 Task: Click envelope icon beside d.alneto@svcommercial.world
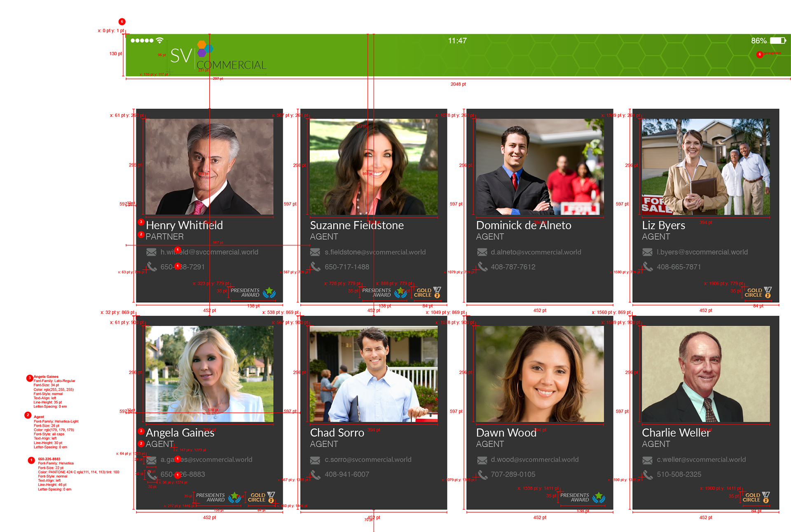[x=482, y=252]
